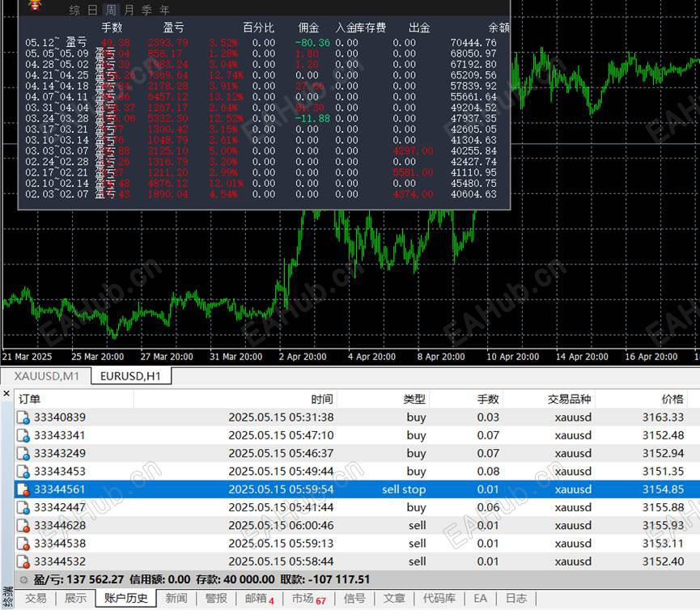Click the sell stop order icon for 33344561

tap(23, 489)
